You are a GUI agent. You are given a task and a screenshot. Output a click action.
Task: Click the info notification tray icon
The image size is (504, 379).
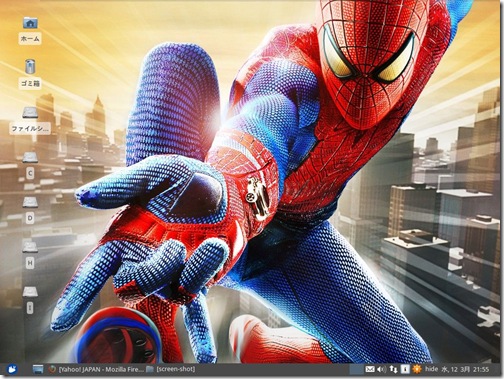coord(405,369)
